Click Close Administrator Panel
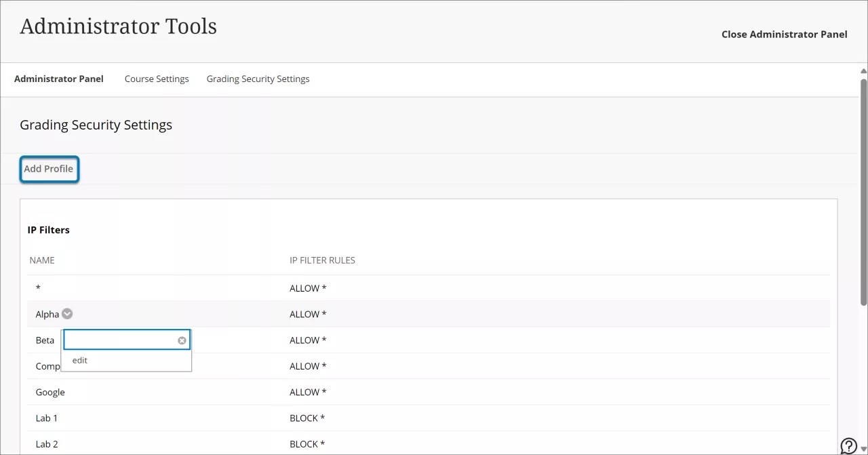 pos(784,34)
